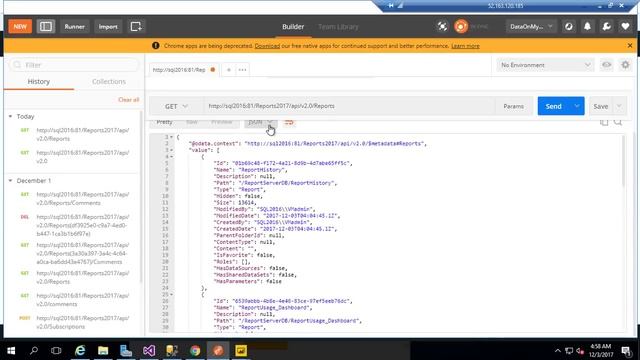This screenshot has height=360, width=640.
Task: Open the notifications bell
Action: click(x=587, y=27)
